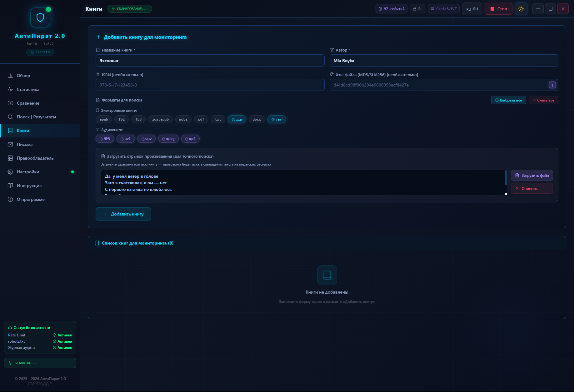Enable ios.epub format
574x392 pixels.
(x=160, y=119)
